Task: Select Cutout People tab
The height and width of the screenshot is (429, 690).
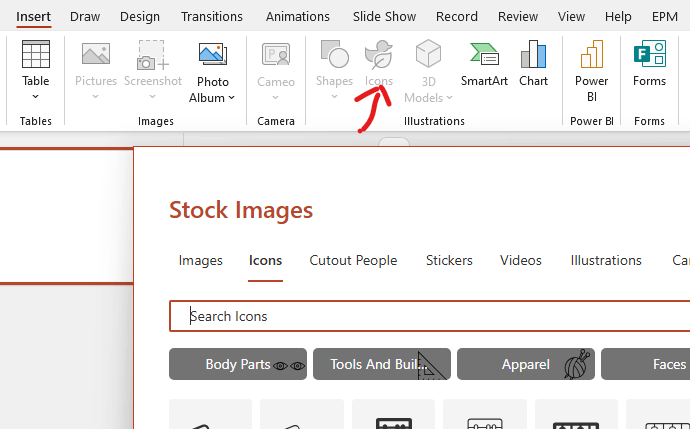Action: (x=353, y=260)
